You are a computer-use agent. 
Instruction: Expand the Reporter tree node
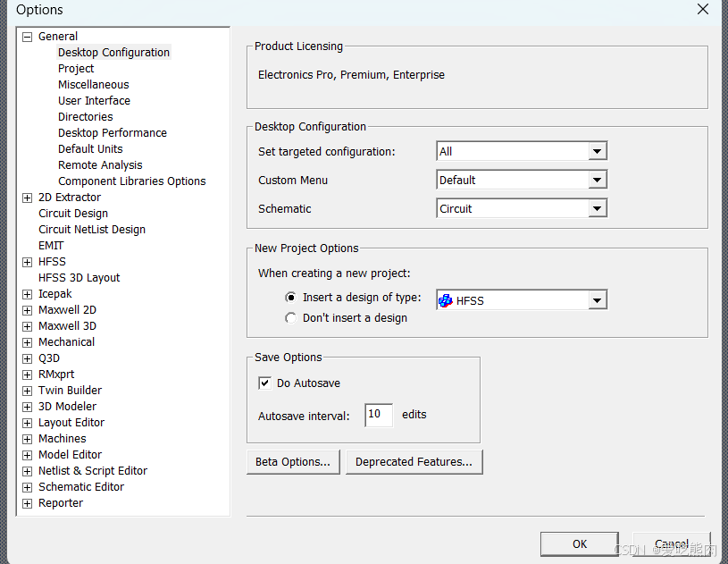point(28,503)
